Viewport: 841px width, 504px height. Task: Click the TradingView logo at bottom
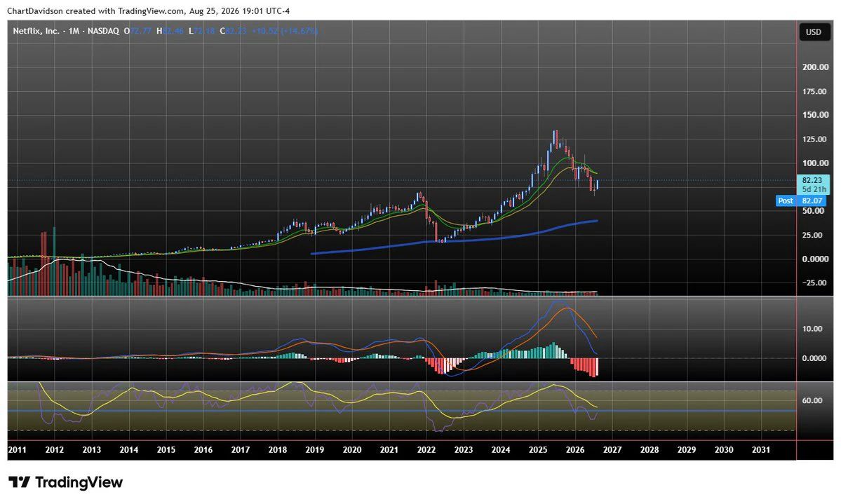65,482
